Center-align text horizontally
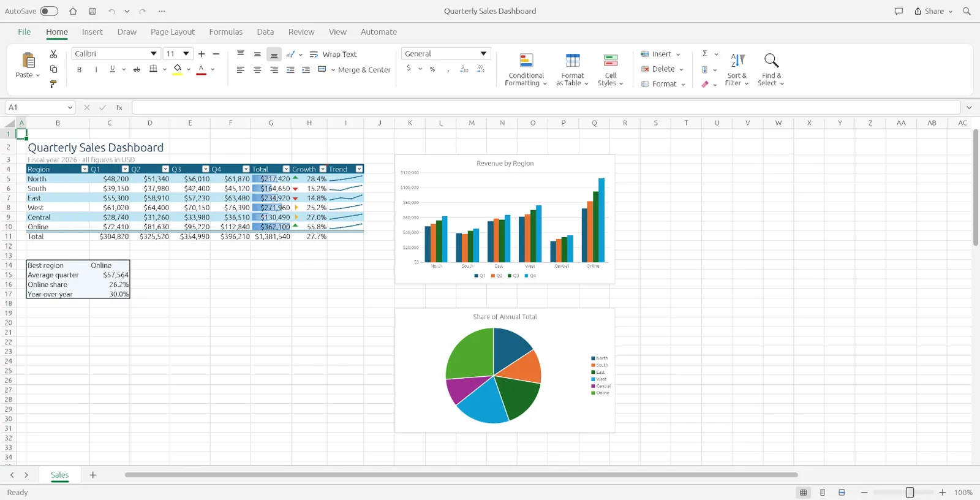980x500 pixels. point(257,70)
